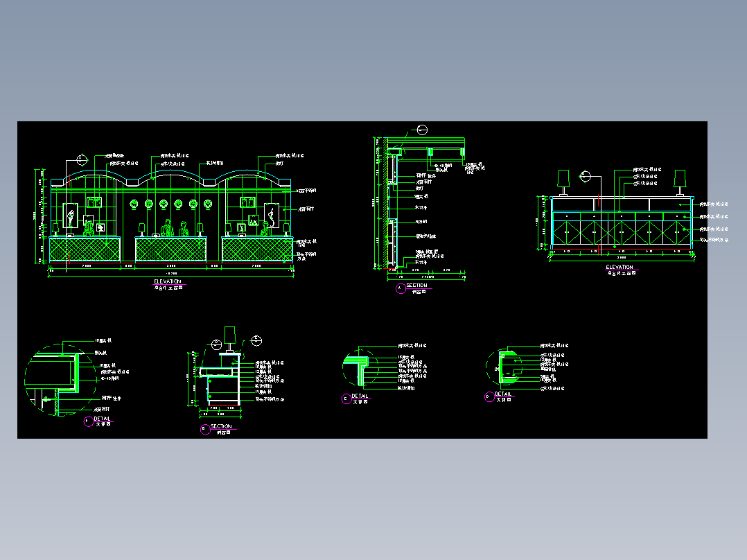Click the ELEVATION title under the three-counter reception drawing
Viewport: 747px width, 560px height.
(168, 281)
